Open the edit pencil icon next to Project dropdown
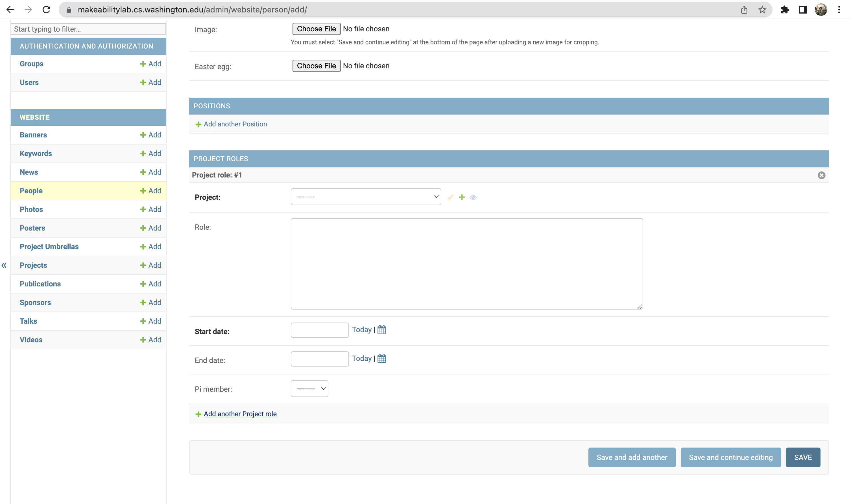This screenshot has height=504, width=851. (x=450, y=197)
